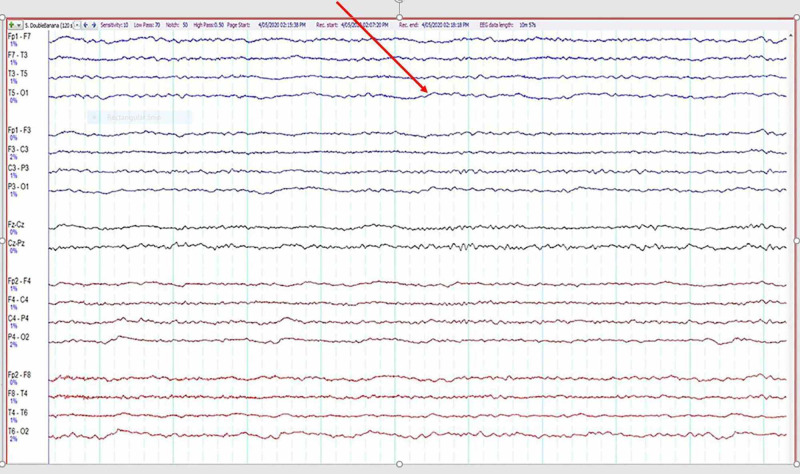Click the Notch: 50 filter setting

tap(177, 24)
